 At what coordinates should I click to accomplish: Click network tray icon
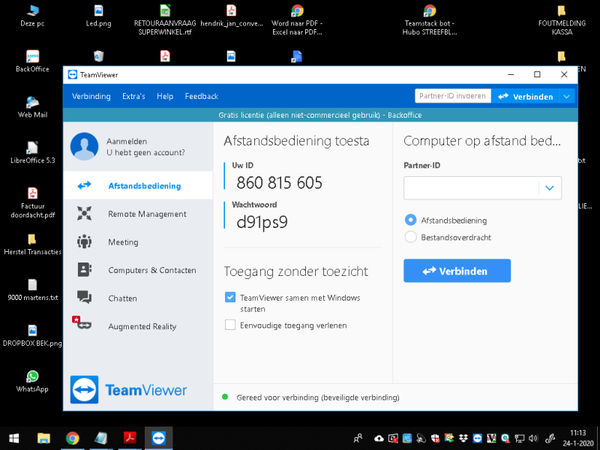coord(519,438)
